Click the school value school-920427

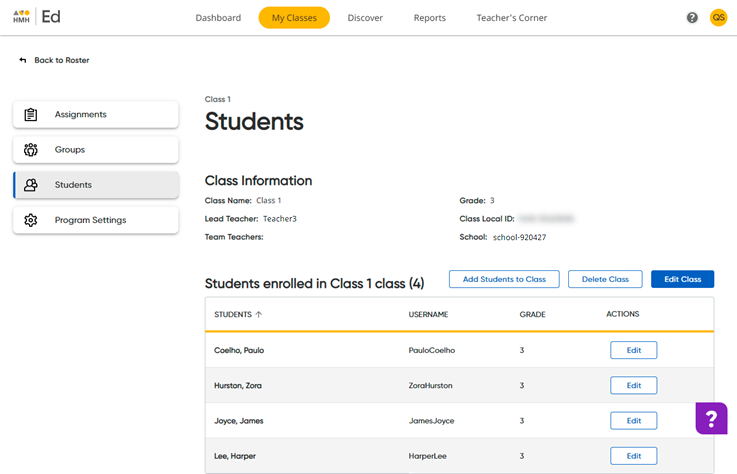(519, 237)
